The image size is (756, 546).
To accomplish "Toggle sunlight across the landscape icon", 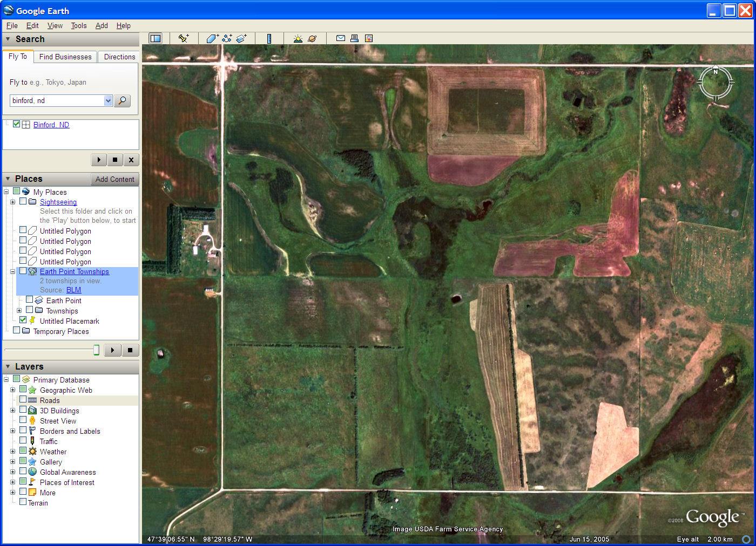I will [298, 38].
